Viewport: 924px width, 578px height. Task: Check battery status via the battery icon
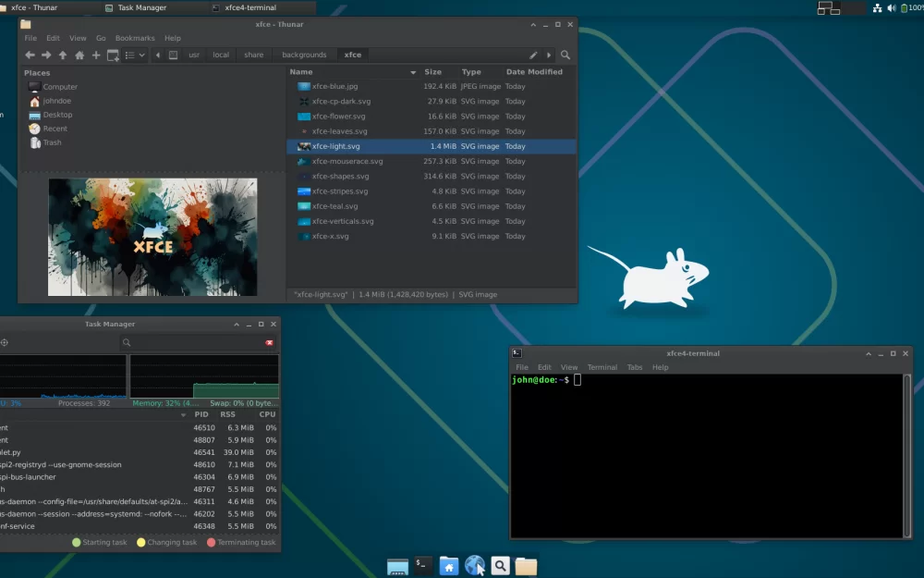(x=905, y=7)
